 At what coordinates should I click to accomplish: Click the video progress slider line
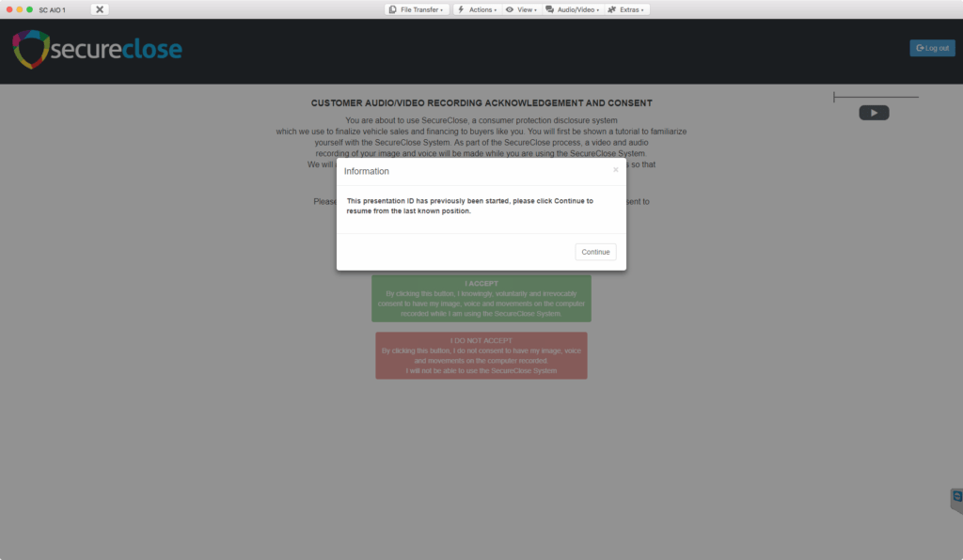coord(876,97)
